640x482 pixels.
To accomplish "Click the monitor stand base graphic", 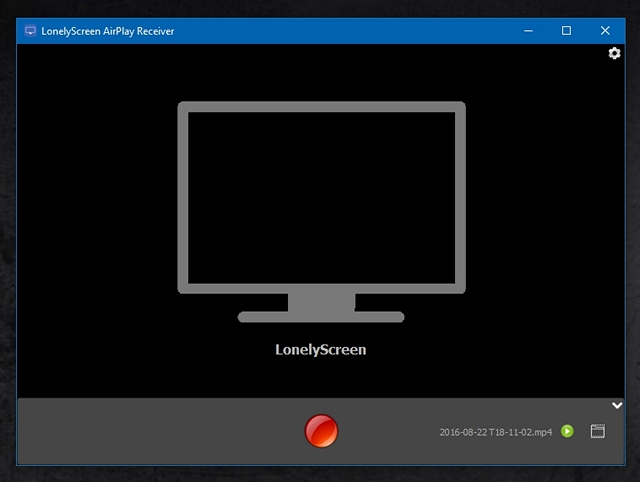I will [321, 316].
